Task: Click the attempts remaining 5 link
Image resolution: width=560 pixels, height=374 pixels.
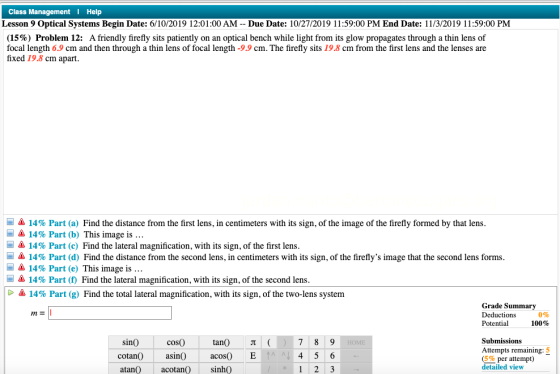Action: [x=548, y=350]
